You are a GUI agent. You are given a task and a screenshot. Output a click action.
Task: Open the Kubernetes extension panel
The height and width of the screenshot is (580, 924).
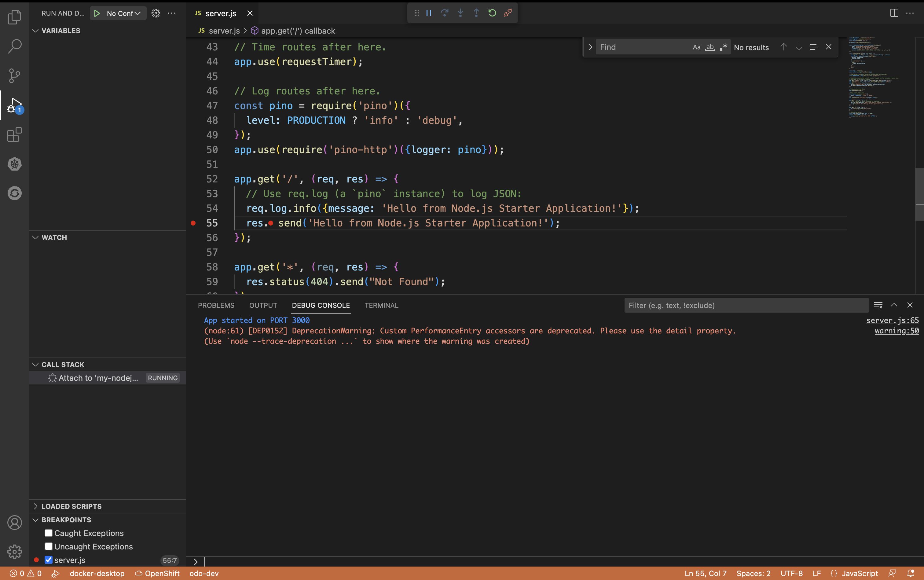point(14,164)
